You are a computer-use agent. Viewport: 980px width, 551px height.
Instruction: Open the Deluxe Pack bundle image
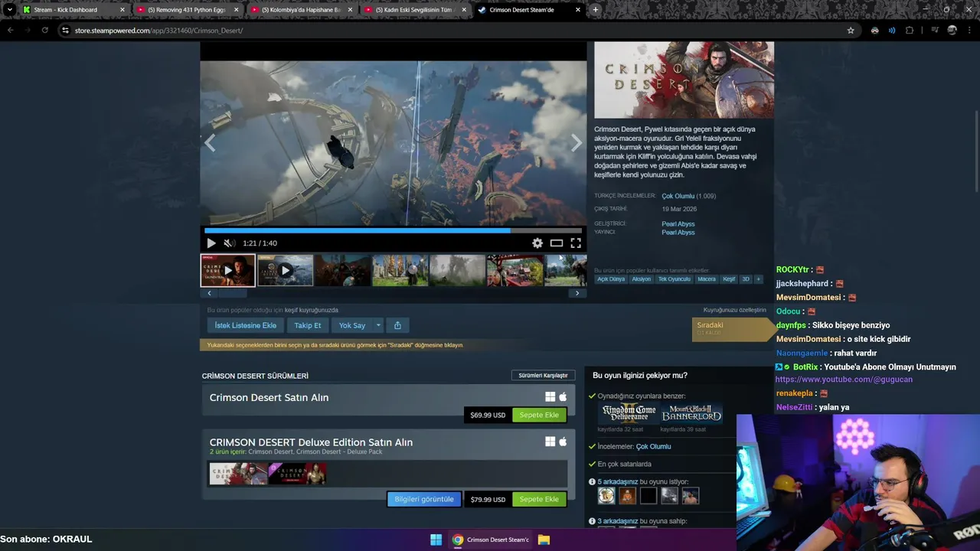pyautogui.click(x=297, y=474)
